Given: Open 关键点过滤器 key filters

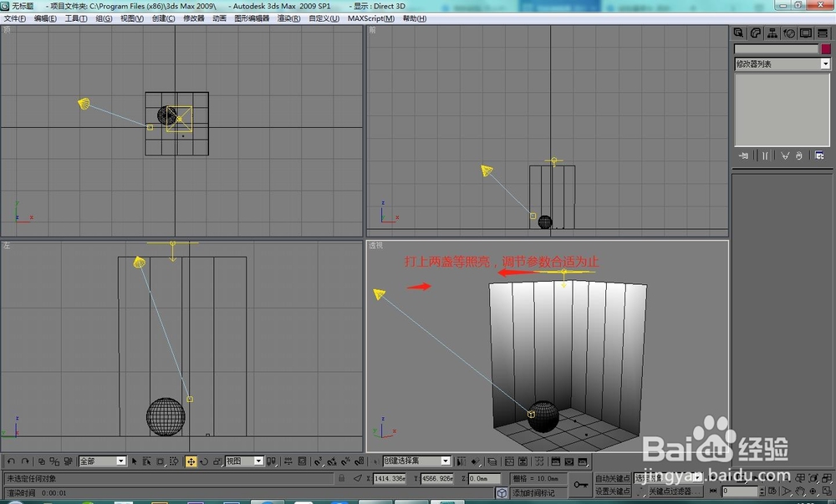Looking at the screenshot, I should click(x=676, y=491).
